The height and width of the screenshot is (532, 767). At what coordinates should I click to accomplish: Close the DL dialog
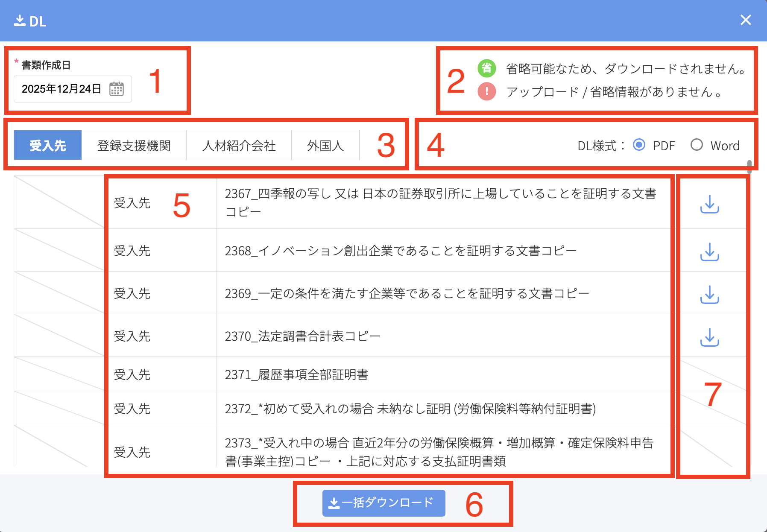(x=746, y=20)
